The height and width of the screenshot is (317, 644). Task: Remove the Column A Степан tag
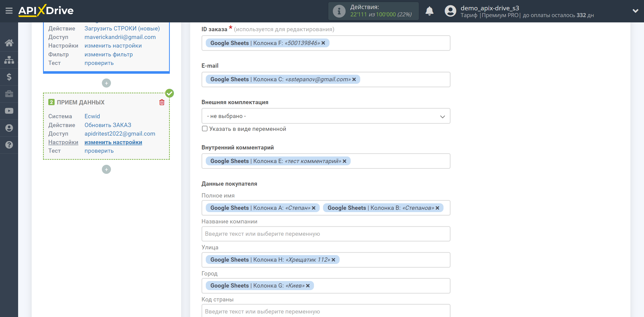pos(314,208)
